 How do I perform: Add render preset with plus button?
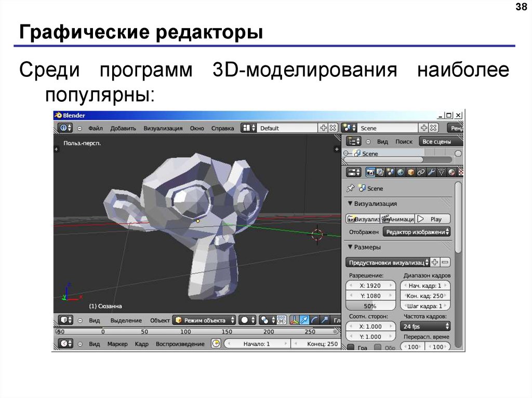click(435, 263)
